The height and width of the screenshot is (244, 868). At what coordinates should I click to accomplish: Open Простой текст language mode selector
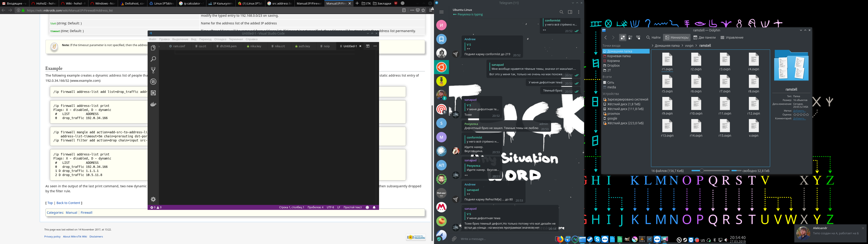coord(352,207)
